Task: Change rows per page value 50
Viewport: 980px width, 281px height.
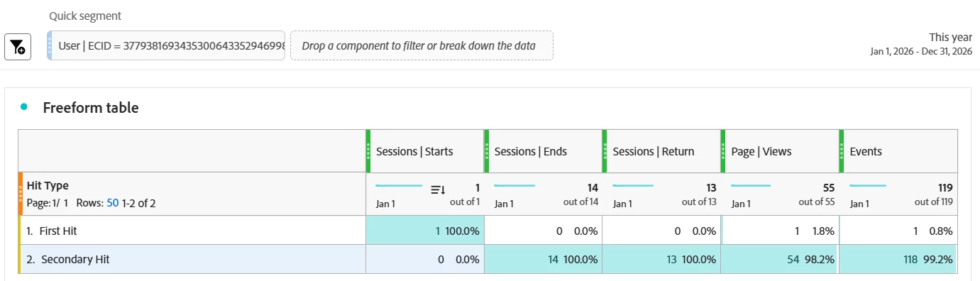Action: click(112, 203)
